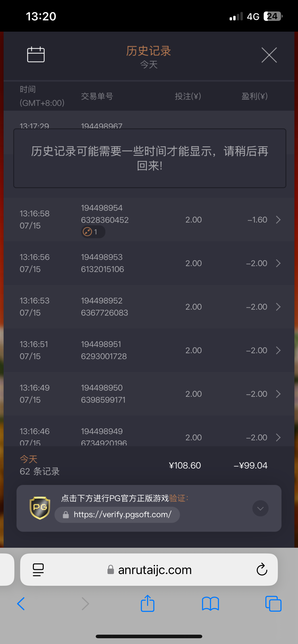The width and height of the screenshot is (298, 644).
Task: Expand record 194498953 details
Action: pyautogui.click(x=278, y=263)
